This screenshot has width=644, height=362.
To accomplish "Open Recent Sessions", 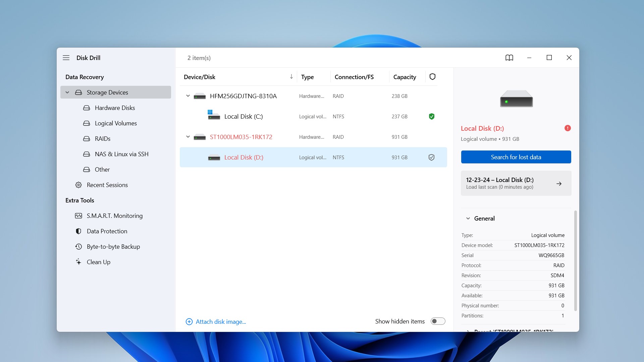I will coord(107,185).
